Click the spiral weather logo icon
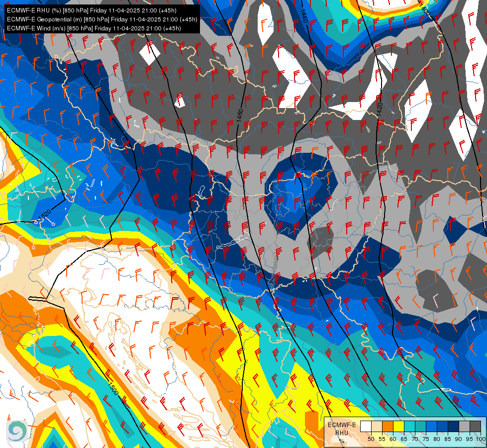Viewport: 487px width, 448px height. (17, 431)
